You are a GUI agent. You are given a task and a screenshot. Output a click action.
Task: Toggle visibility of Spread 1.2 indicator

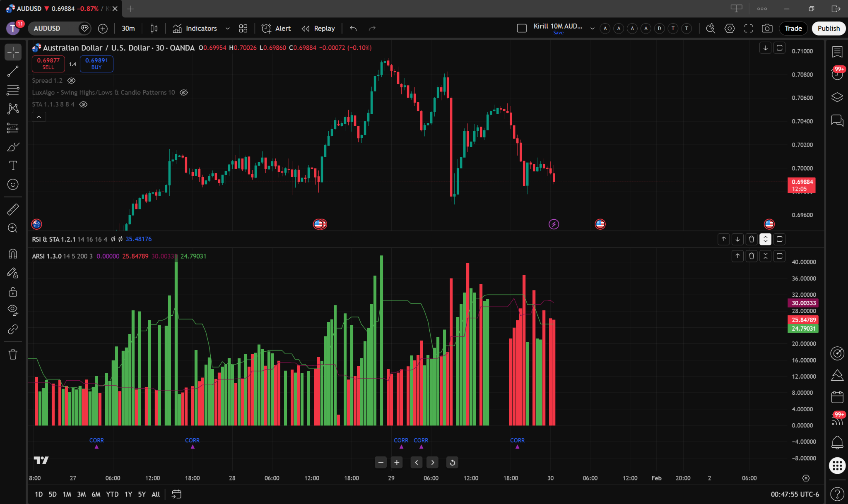(x=71, y=81)
